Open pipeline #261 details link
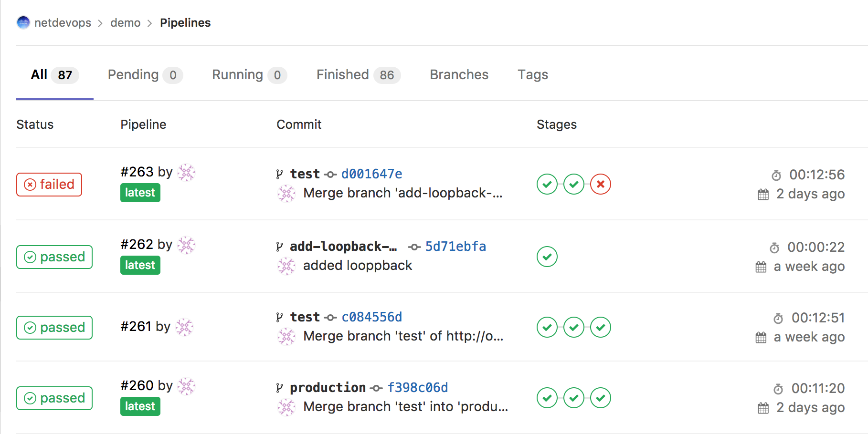This screenshot has height=434, width=868. coord(137,327)
